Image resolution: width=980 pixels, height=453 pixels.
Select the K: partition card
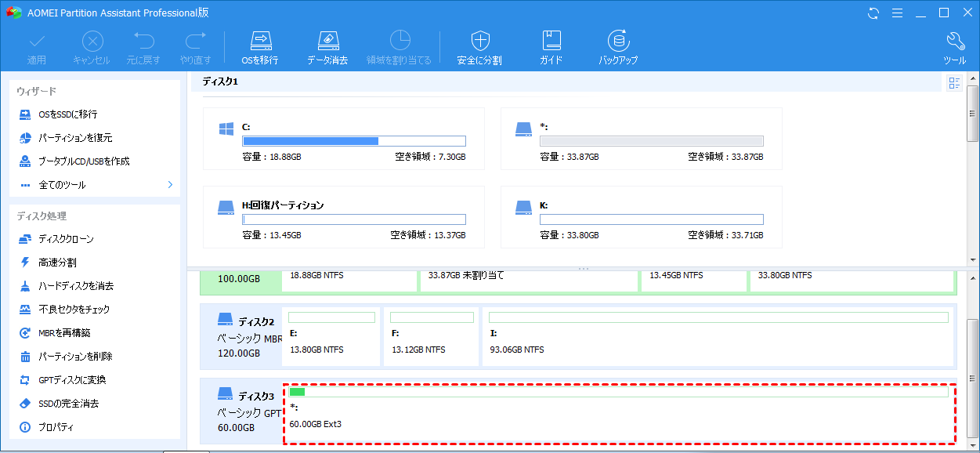pos(641,217)
